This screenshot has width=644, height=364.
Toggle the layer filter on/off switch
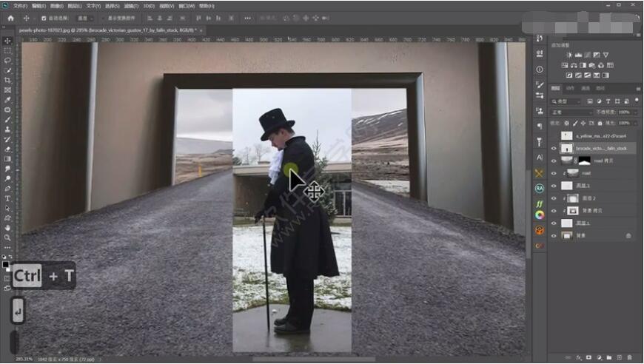(637, 101)
